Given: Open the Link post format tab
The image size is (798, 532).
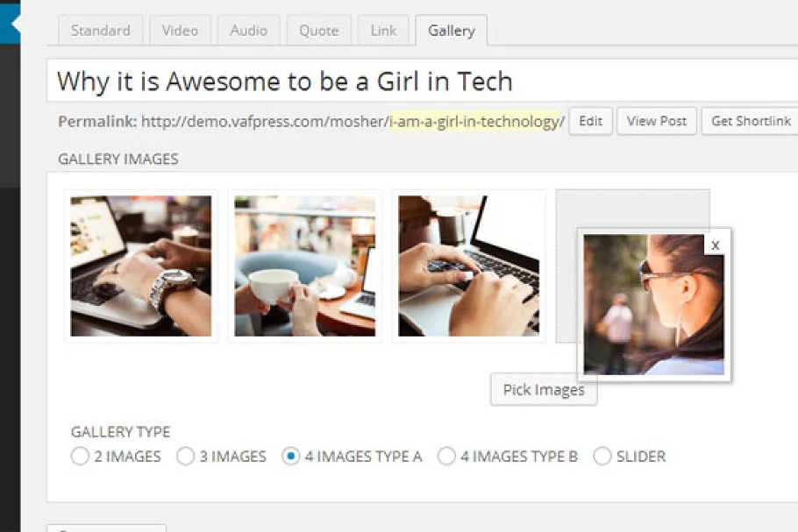Looking at the screenshot, I should click(x=383, y=31).
